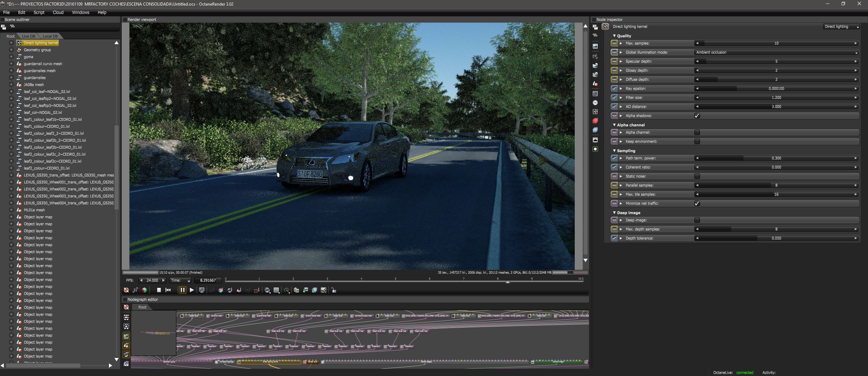The image size is (868, 376).
Task: Click the clock icon for animation settings
Action: pos(595,103)
